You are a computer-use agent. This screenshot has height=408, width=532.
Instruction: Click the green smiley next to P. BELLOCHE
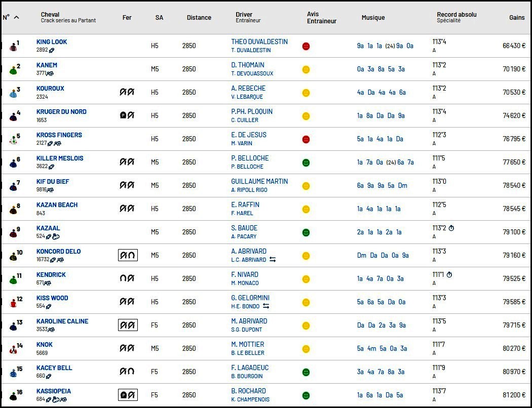[x=306, y=162]
